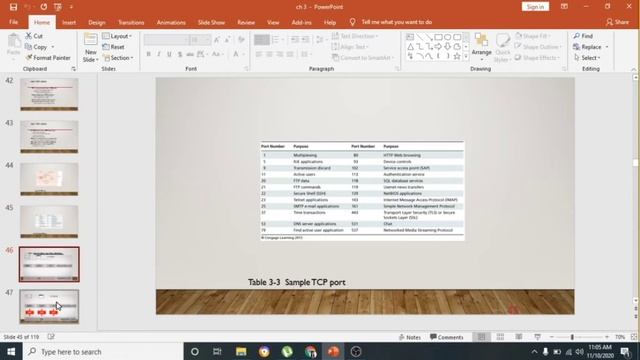Switch to the Slide Show tab
The width and height of the screenshot is (640, 360).
pos(211,22)
